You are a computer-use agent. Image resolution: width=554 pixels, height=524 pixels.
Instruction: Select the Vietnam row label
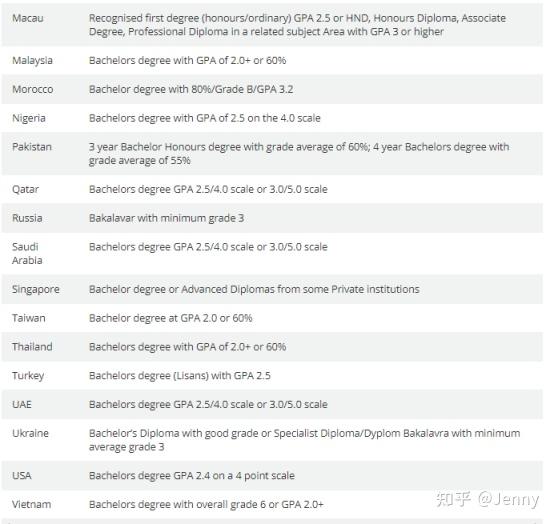(x=31, y=504)
